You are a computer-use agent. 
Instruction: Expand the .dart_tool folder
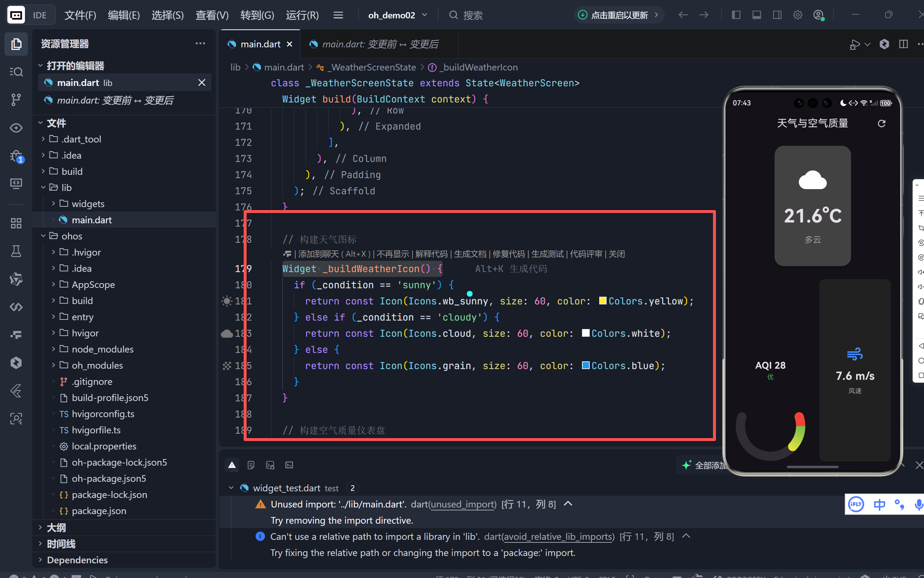81,139
